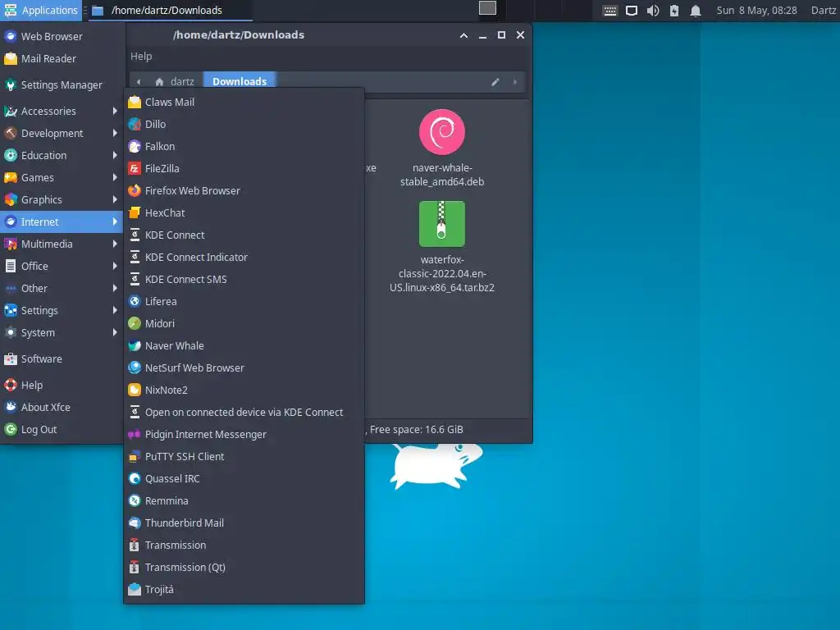Select naver-whale-stable_amd64.deb file icon
The image size is (840, 630).
click(x=442, y=132)
